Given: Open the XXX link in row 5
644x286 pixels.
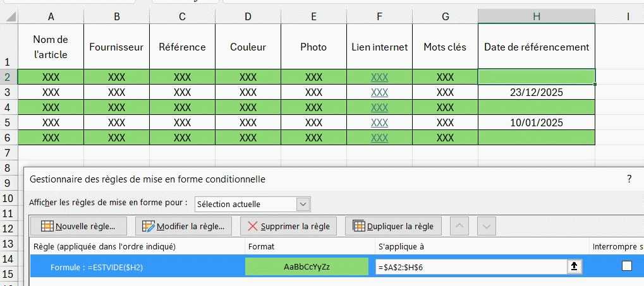Looking at the screenshot, I should pyautogui.click(x=379, y=122).
